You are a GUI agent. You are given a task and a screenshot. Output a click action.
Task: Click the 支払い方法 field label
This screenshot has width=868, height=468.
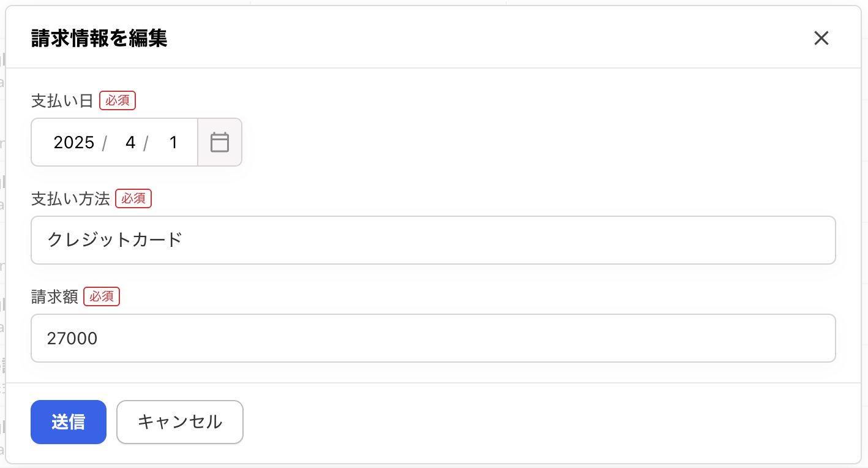70,198
